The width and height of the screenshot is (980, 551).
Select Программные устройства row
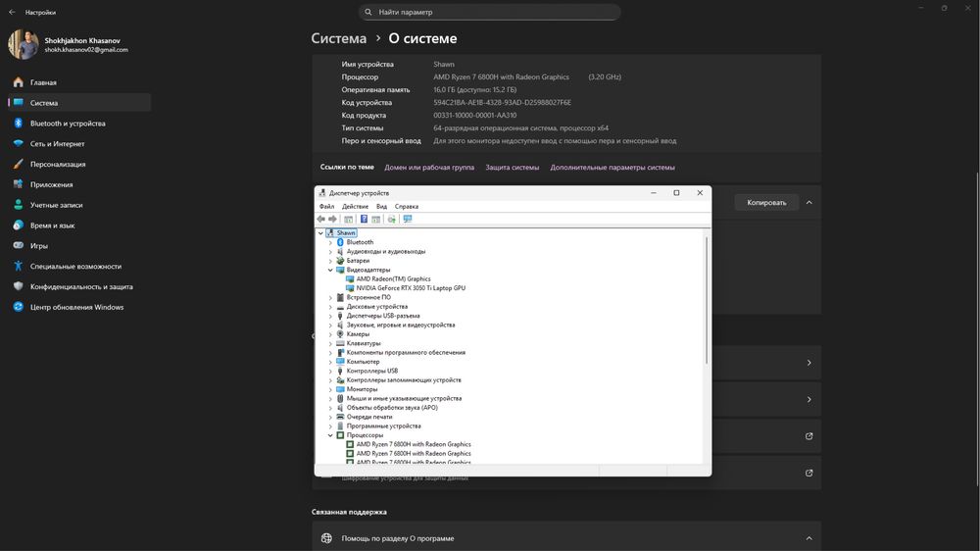point(383,426)
